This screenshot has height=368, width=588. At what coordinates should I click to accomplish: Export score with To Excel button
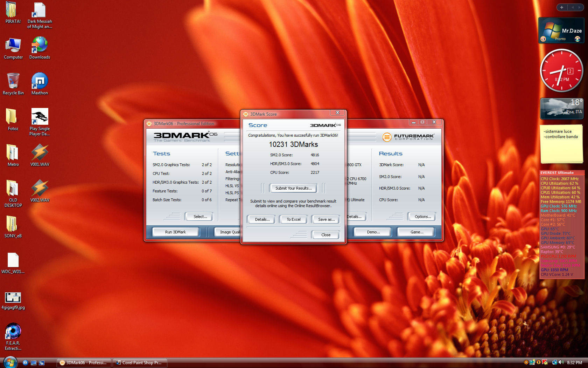tap(294, 219)
